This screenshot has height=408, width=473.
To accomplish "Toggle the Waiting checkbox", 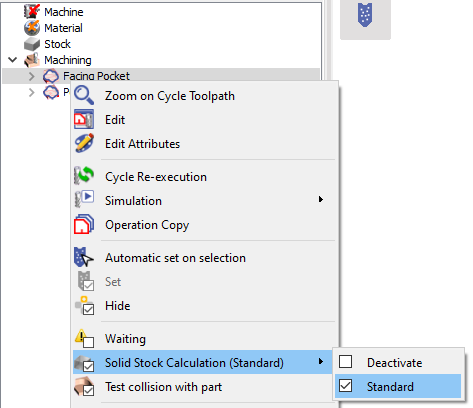I will click(88, 342).
